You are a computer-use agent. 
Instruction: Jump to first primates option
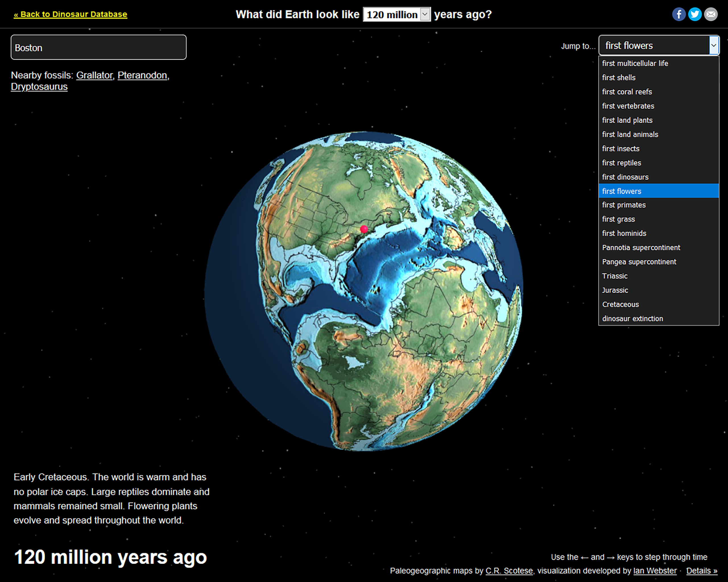tap(624, 205)
